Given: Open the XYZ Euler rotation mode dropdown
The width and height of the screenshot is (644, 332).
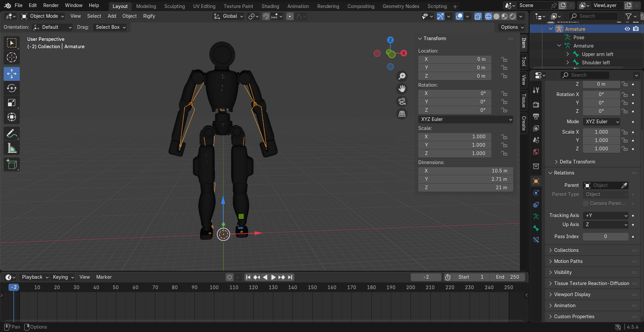Looking at the screenshot, I should pos(466,119).
